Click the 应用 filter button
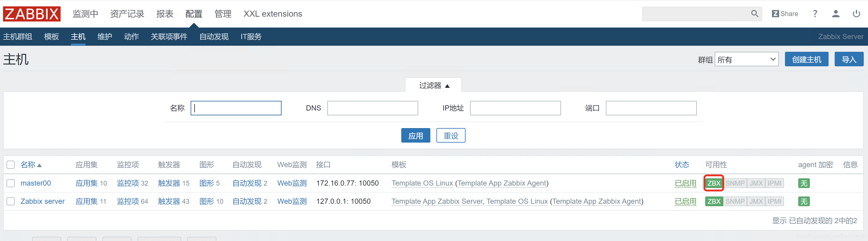This screenshot has height=241, width=868. pos(416,135)
